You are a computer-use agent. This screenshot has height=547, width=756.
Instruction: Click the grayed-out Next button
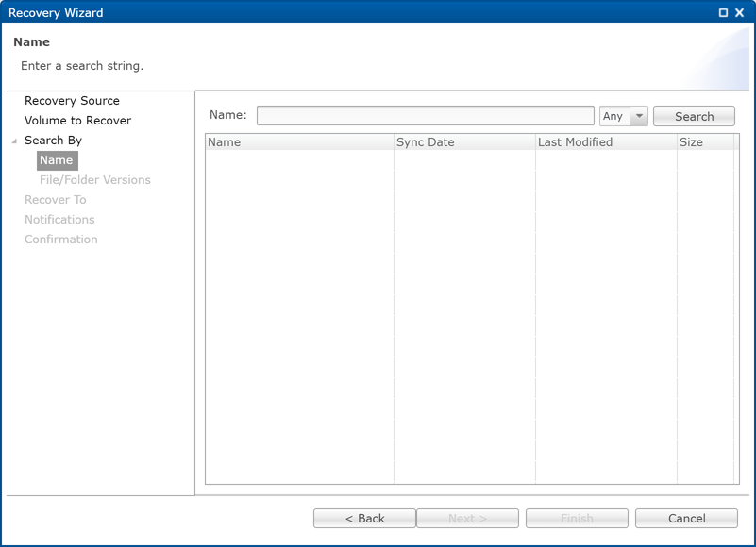(x=467, y=518)
